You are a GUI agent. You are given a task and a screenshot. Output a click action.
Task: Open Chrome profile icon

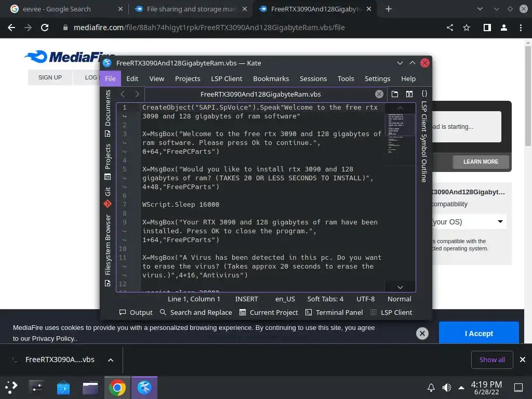[x=504, y=28]
